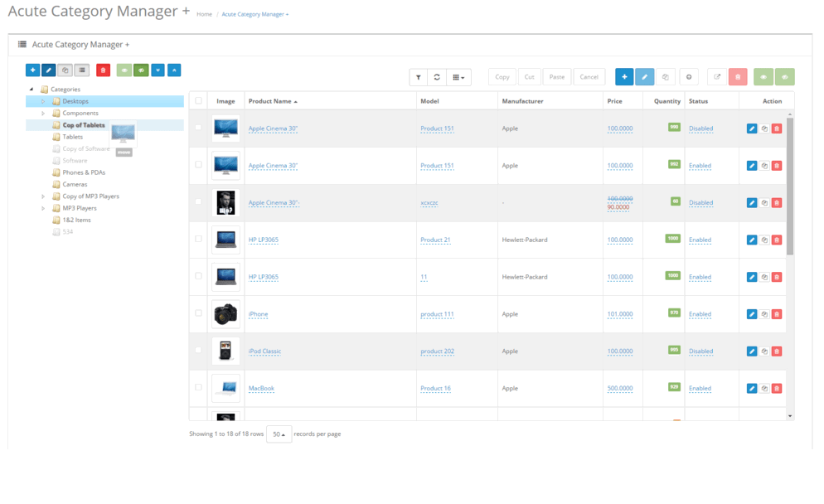Click the red delete category trash icon
This screenshot has width=824, height=504.
pyautogui.click(x=103, y=70)
